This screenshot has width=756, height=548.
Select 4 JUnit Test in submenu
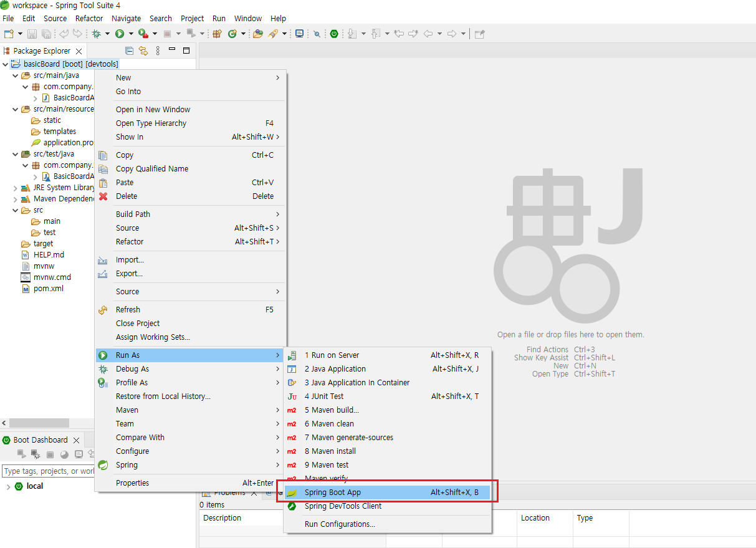click(387, 397)
